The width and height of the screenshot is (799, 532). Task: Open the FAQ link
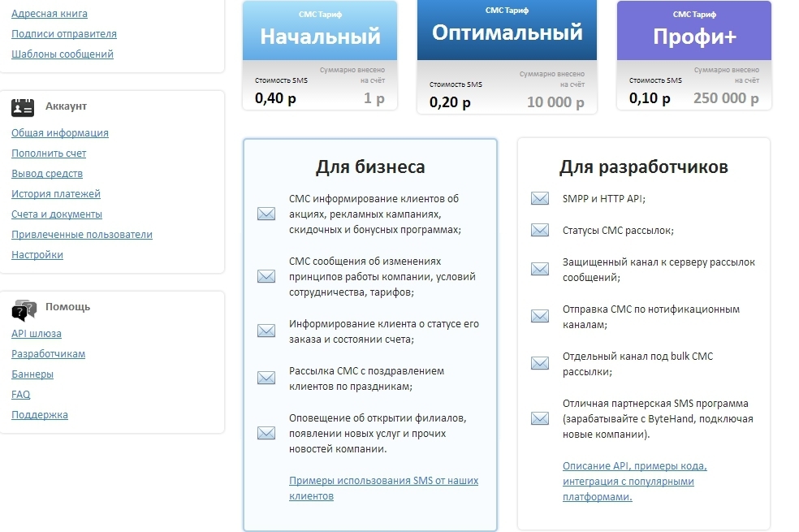point(21,395)
